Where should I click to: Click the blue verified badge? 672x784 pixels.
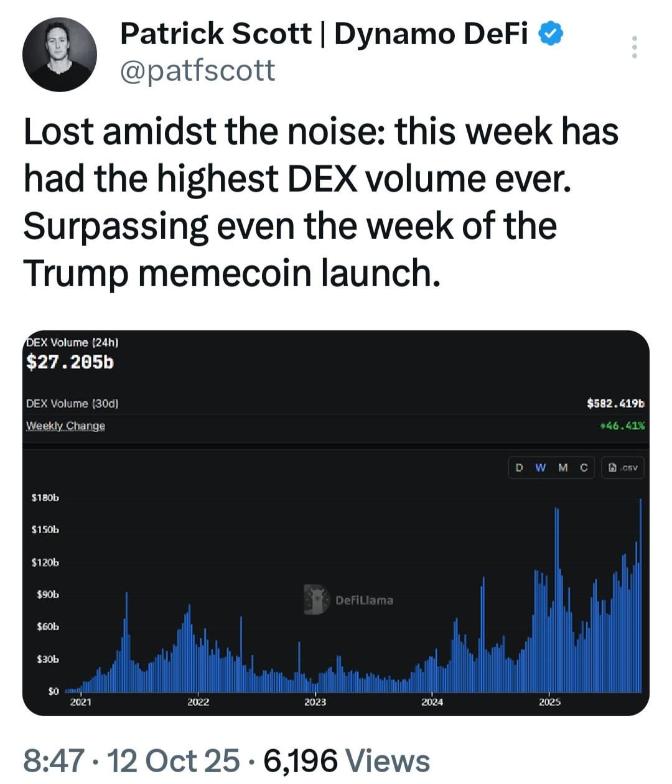550,34
